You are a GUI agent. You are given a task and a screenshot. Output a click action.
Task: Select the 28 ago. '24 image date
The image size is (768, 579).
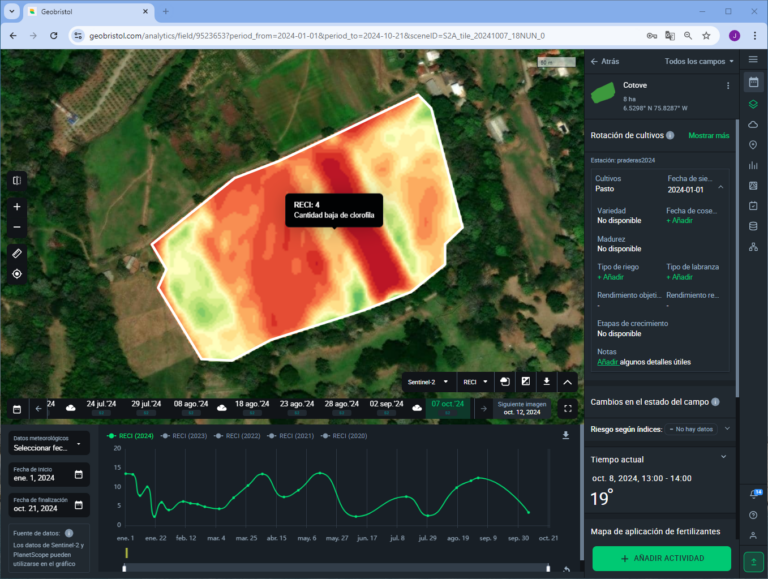tap(342, 404)
